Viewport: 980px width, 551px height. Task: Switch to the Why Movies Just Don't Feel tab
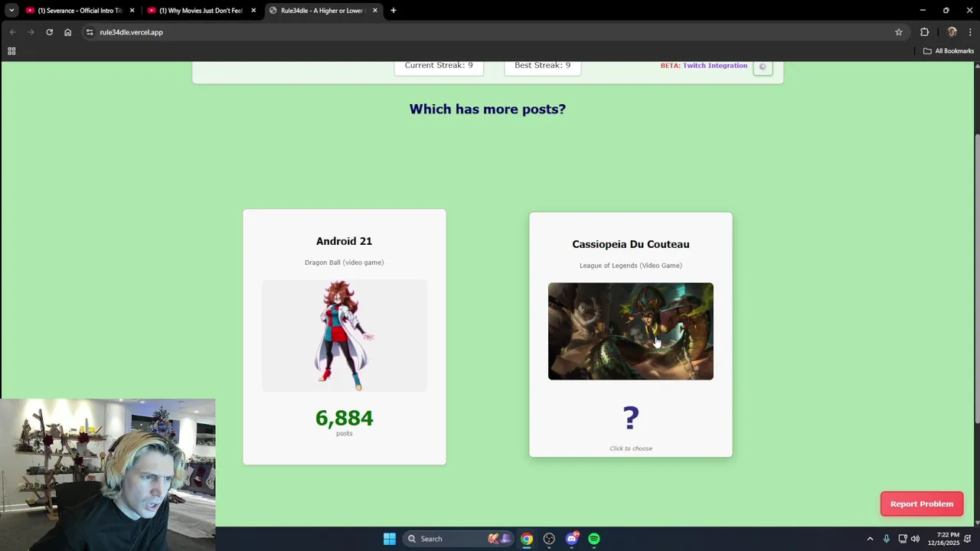(x=201, y=11)
